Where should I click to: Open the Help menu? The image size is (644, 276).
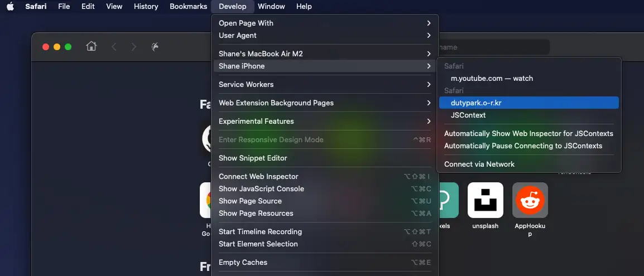coord(304,6)
